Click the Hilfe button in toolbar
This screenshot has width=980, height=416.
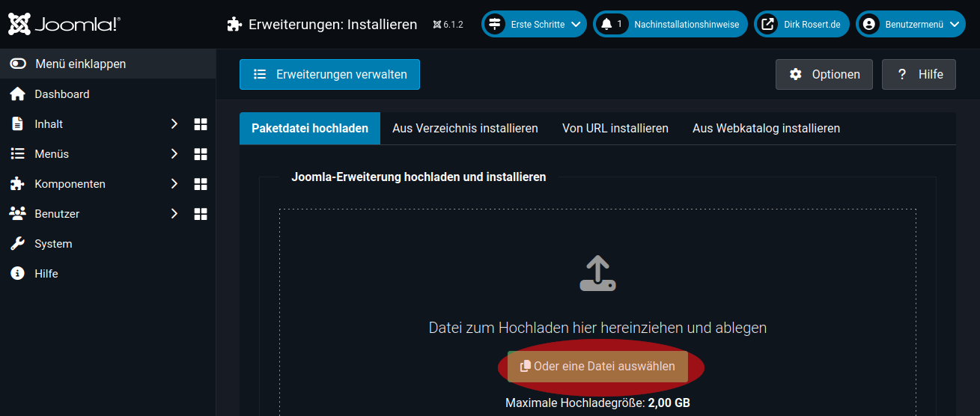tap(919, 74)
